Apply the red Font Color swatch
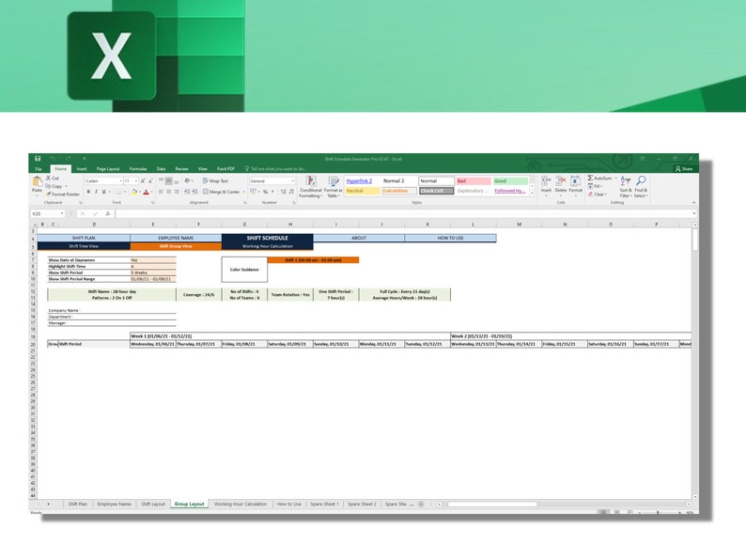Image resolution: width=746 pixels, height=560 pixels. pos(146,192)
